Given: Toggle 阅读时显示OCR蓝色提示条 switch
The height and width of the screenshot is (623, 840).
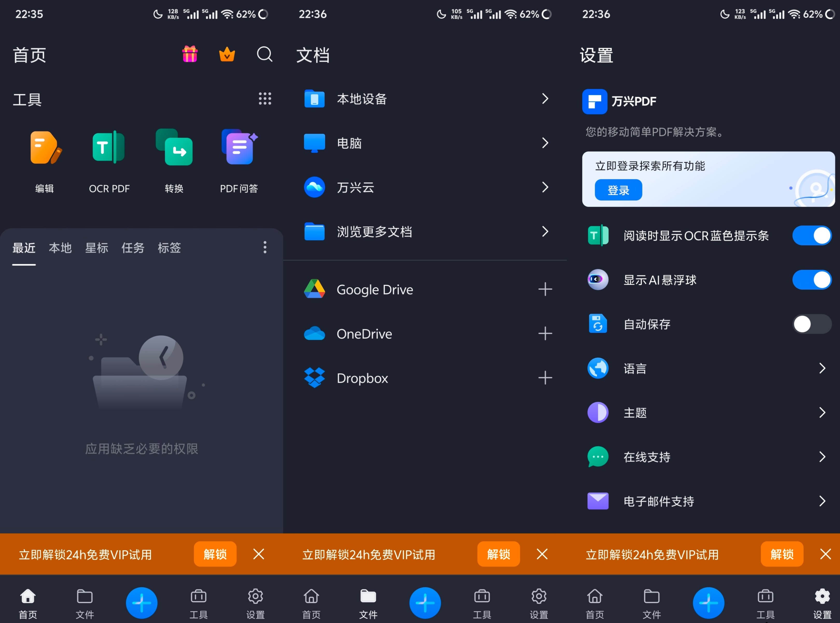Looking at the screenshot, I should 812,235.
